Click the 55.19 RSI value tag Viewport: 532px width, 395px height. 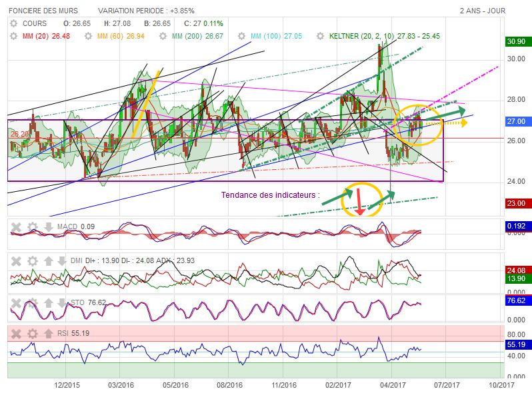pos(518,345)
